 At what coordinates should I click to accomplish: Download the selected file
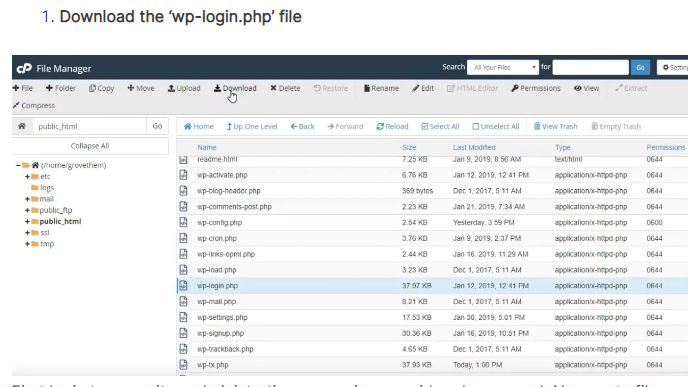(x=235, y=88)
